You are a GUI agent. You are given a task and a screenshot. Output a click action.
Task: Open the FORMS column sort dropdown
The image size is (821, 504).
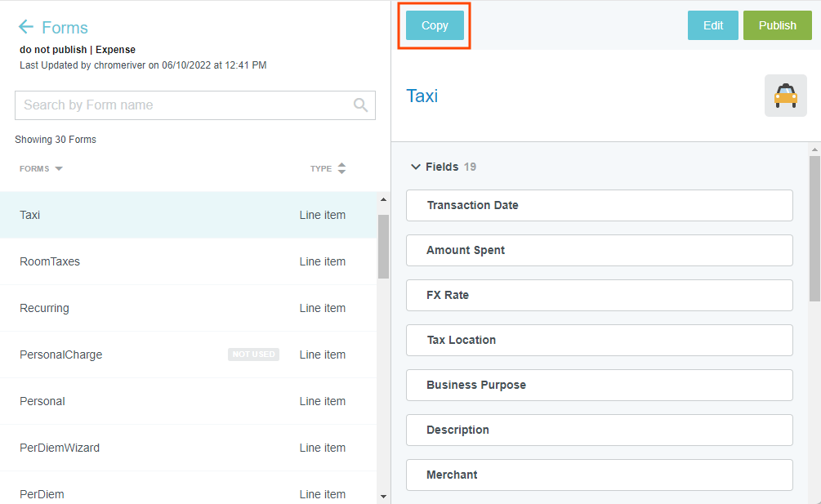(x=59, y=169)
